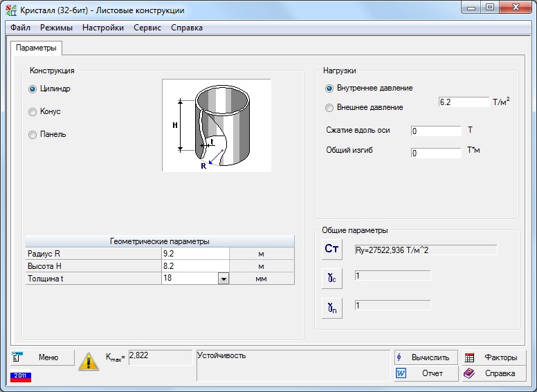Click the Кристалл app icon in title bar
This screenshot has width=537, height=392.
tap(10, 10)
